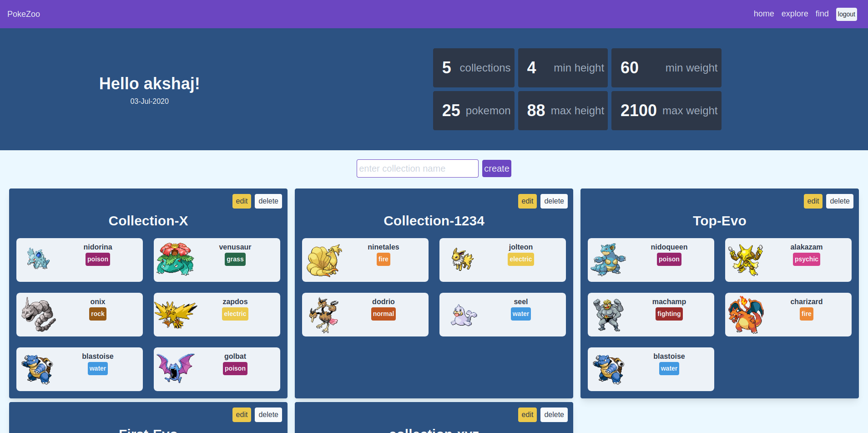The width and height of the screenshot is (868, 433).
Task: Click the poison tag under nidorina
Action: (98, 260)
